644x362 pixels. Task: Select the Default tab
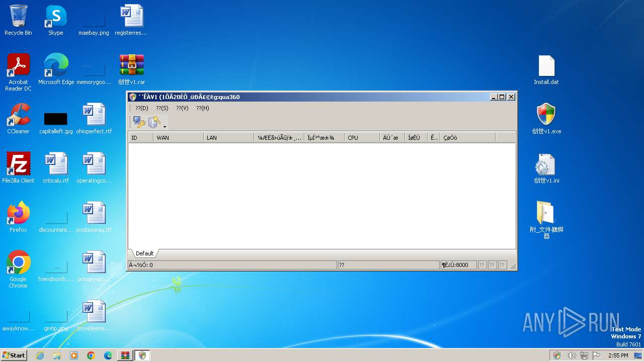(144, 253)
